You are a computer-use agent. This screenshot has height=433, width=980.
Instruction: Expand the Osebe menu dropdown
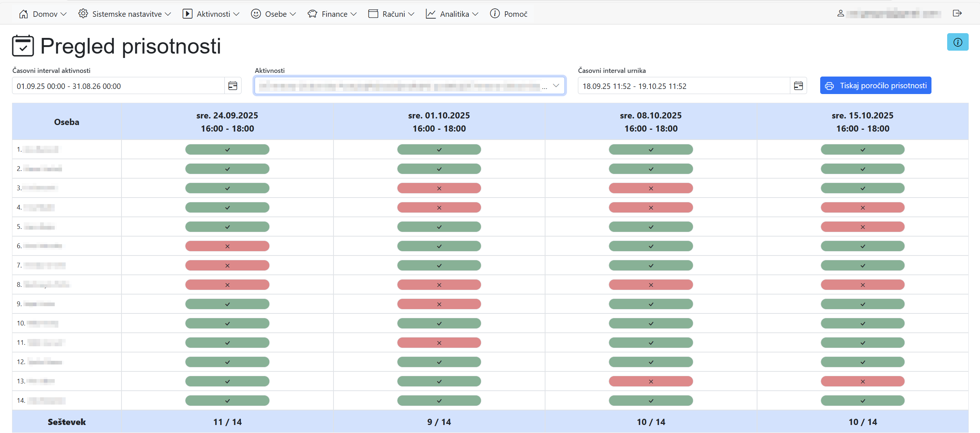click(x=273, y=14)
